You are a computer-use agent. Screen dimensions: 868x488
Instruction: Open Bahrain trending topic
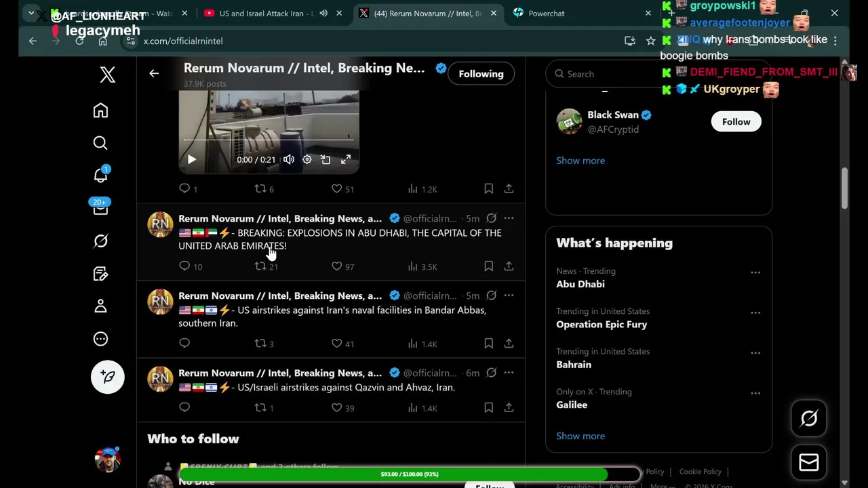(x=574, y=365)
